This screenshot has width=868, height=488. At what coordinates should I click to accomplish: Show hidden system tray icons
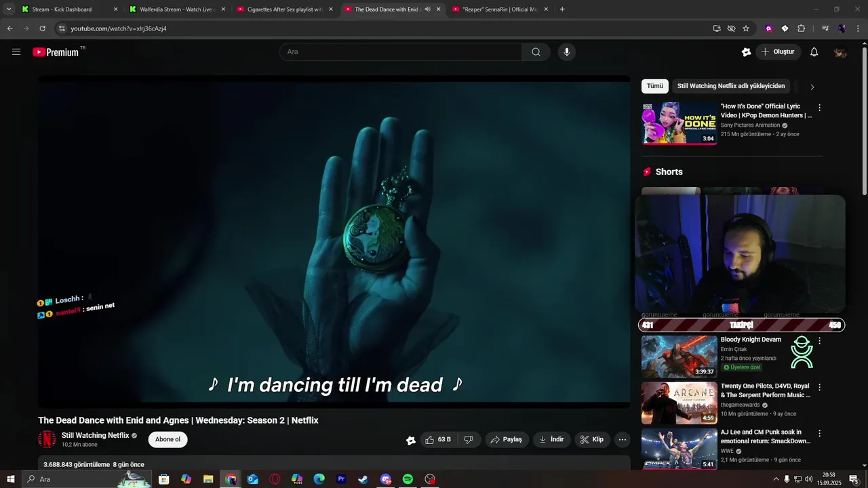click(x=776, y=479)
